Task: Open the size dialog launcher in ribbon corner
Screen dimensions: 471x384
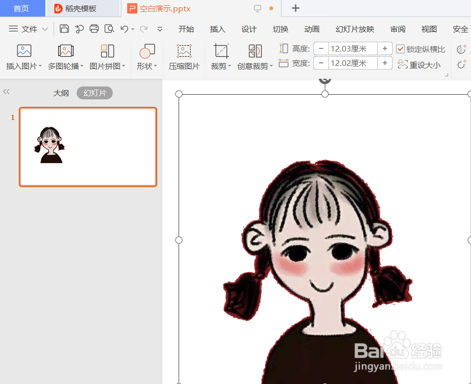Action: point(447,75)
